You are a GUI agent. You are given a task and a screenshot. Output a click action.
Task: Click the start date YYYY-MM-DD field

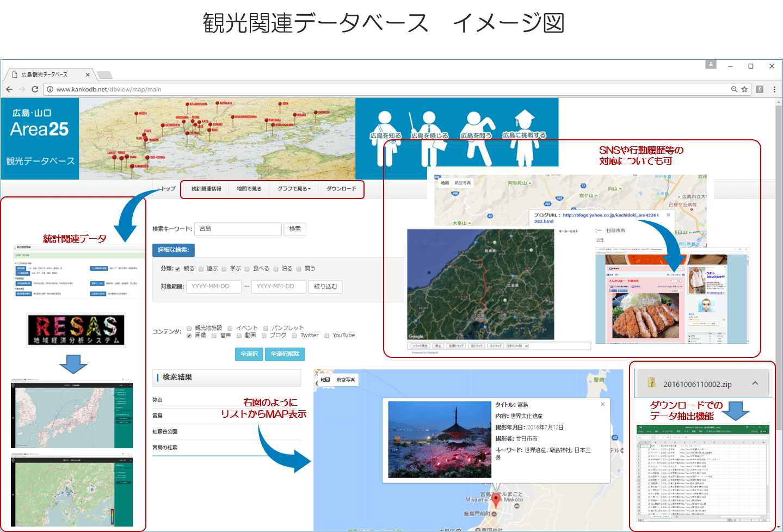pyautogui.click(x=214, y=287)
